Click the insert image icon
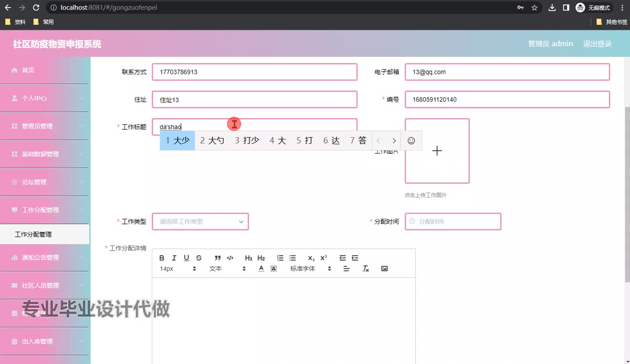Viewport: 630px width, 364px height. 385,269
